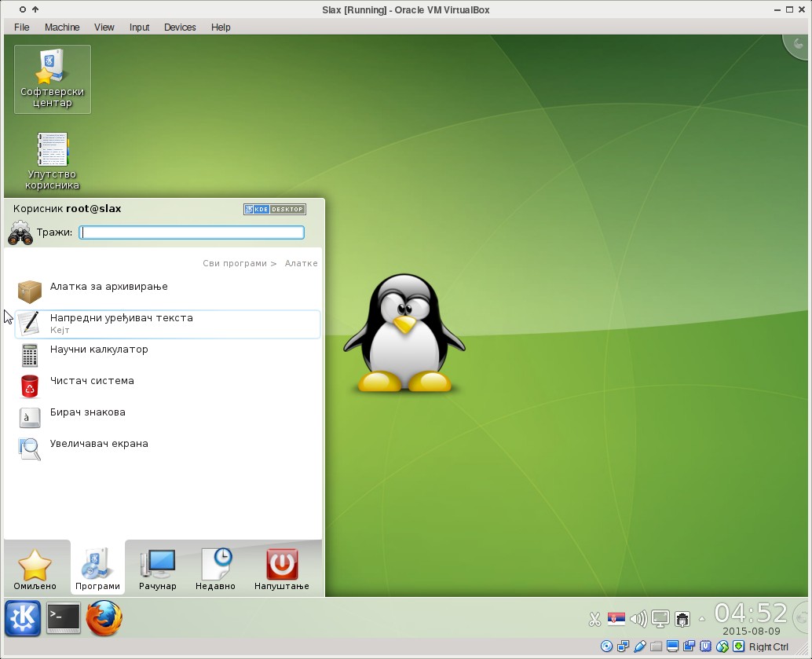Open the Klipper clipboard scissors icon
This screenshot has width=812, height=659.
click(594, 619)
